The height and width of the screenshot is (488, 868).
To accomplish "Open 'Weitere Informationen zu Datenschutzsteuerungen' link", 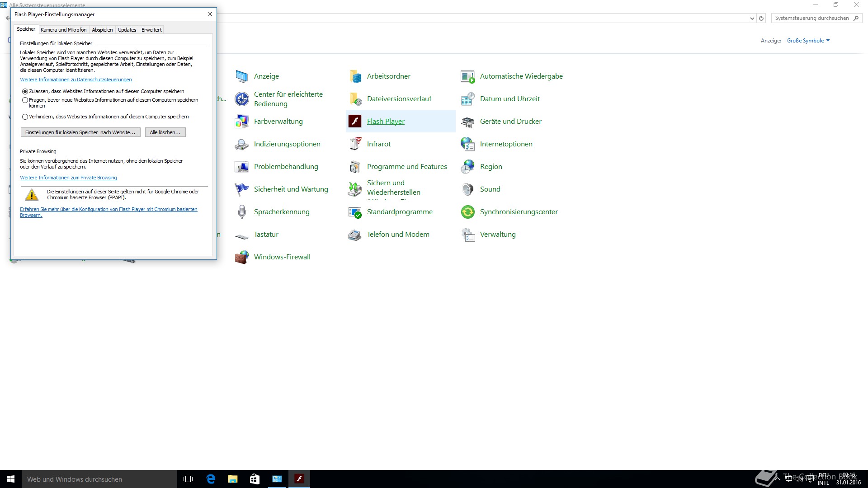I will pos(76,80).
